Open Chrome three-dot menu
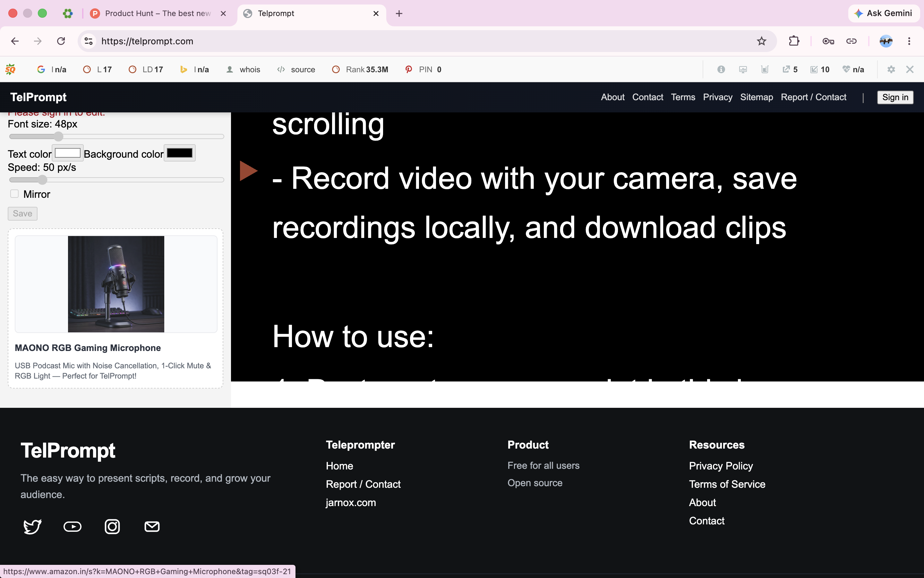Image resolution: width=924 pixels, height=578 pixels. tap(909, 41)
